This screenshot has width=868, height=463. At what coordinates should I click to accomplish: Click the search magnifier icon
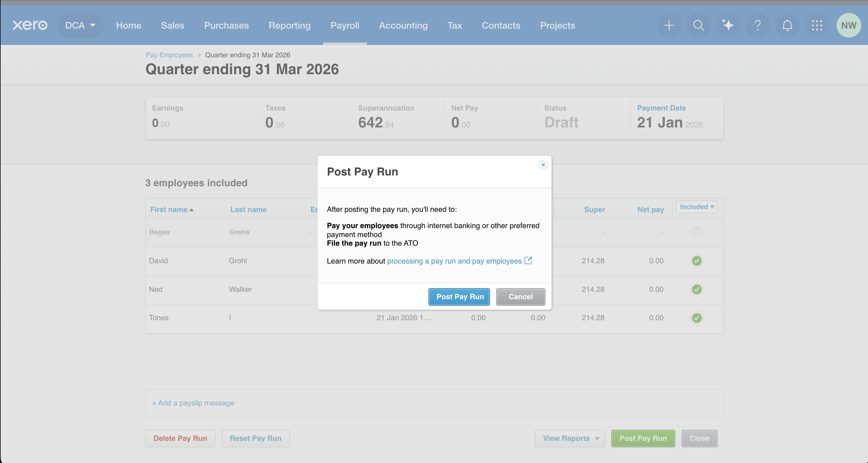click(x=698, y=25)
